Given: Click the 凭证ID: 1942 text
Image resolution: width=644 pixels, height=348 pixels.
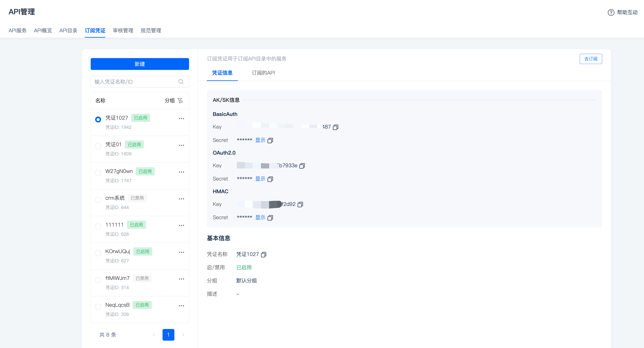Looking at the screenshot, I should 118,127.
